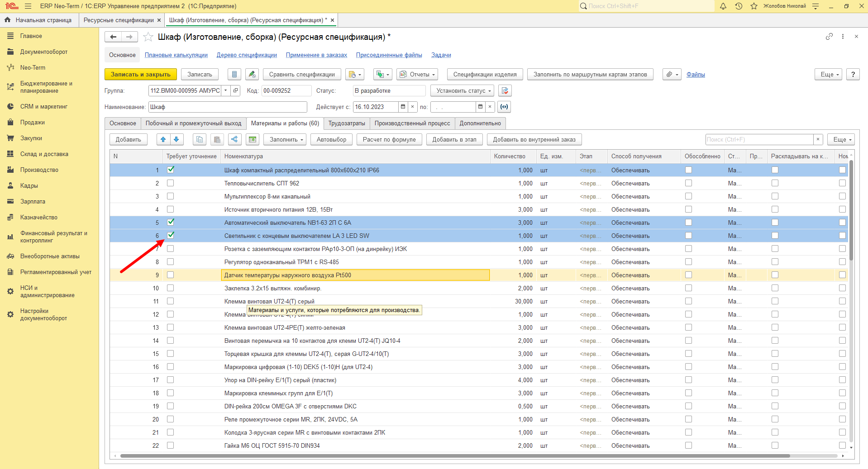Open calendar picker for Действует с date
868x469 pixels.
(x=403, y=107)
